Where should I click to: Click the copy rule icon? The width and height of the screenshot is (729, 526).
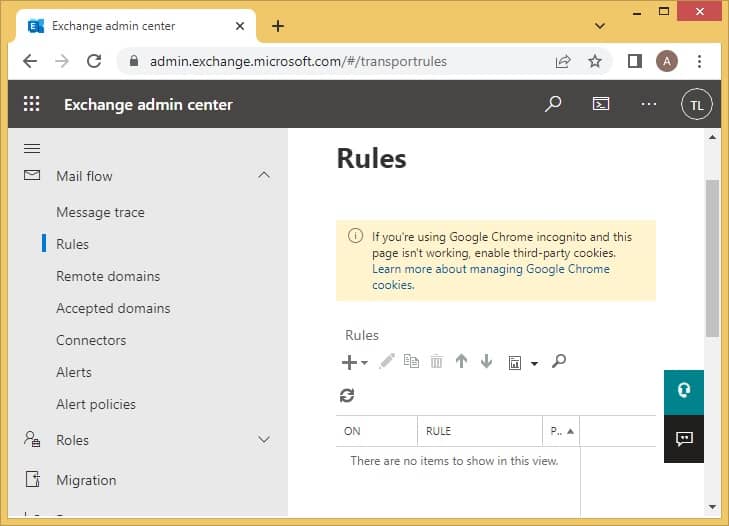(x=411, y=361)
